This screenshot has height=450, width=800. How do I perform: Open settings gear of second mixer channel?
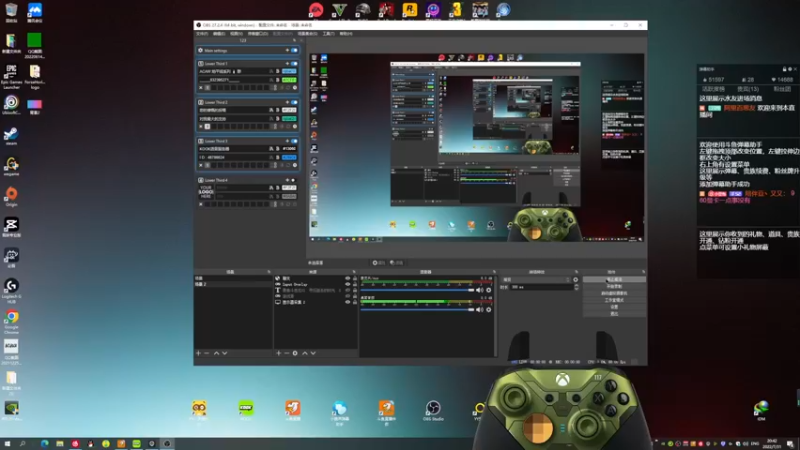pos(489,310)
